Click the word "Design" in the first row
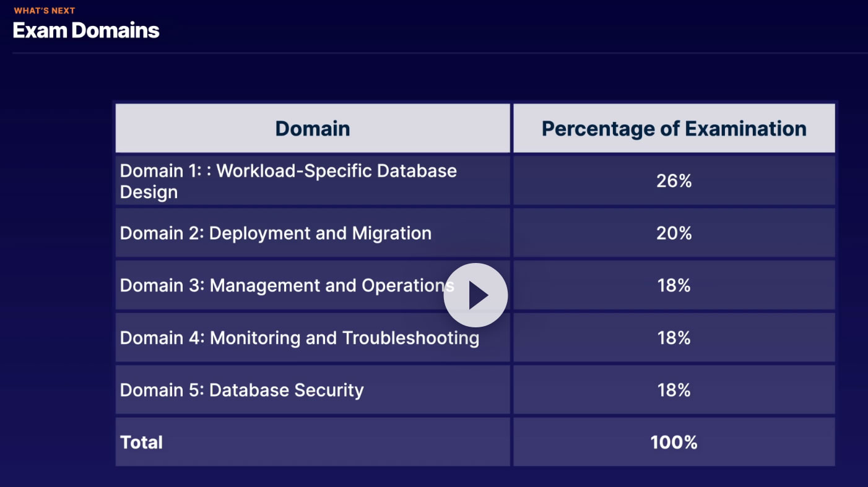The height and width of the screenshot is (487, 868). 149,192
